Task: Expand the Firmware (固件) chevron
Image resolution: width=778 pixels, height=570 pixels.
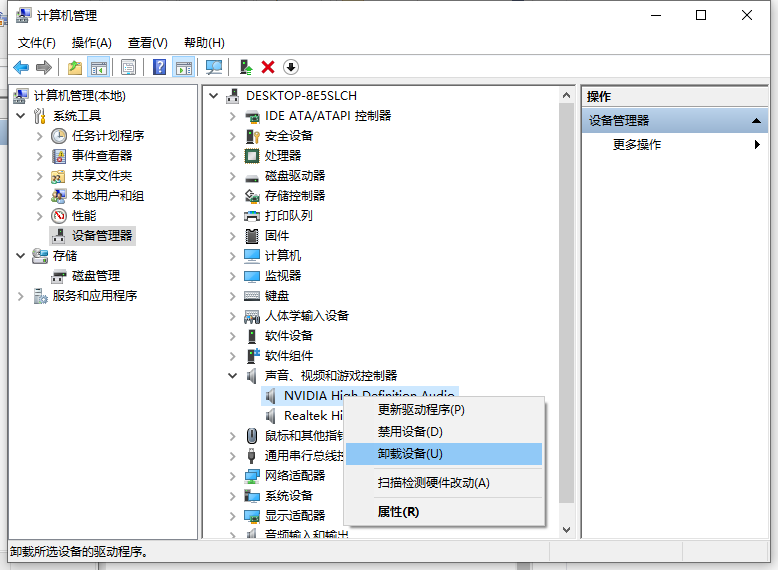Action: pos(232,236)
